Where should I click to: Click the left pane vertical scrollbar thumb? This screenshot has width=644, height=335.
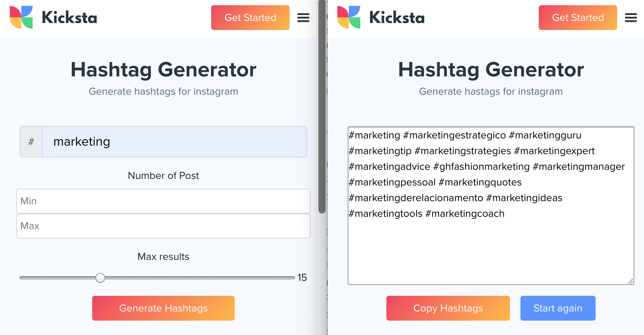322,108
